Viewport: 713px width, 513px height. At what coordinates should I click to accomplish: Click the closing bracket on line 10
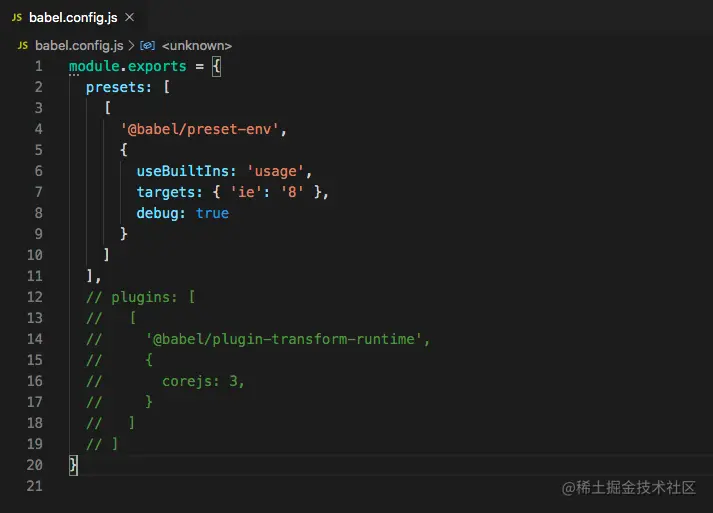tap(106, 255)
